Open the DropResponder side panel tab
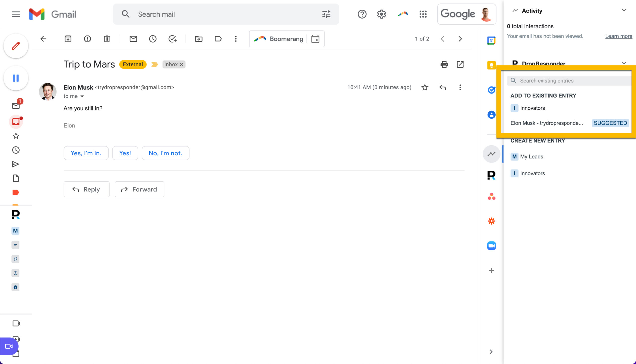The width and height of the screenshot is (636, 364). tap(491, 175)
